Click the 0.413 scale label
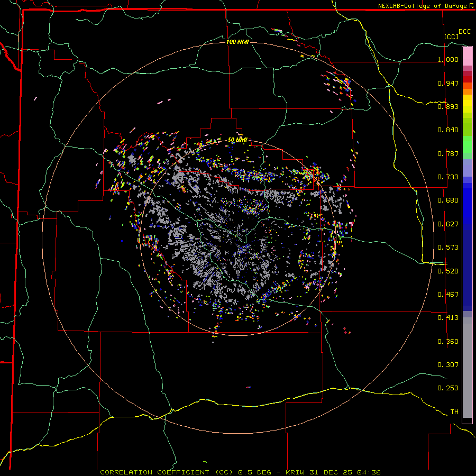The height and width of the screenshot is (476, 476). click(x=448, y=318)
